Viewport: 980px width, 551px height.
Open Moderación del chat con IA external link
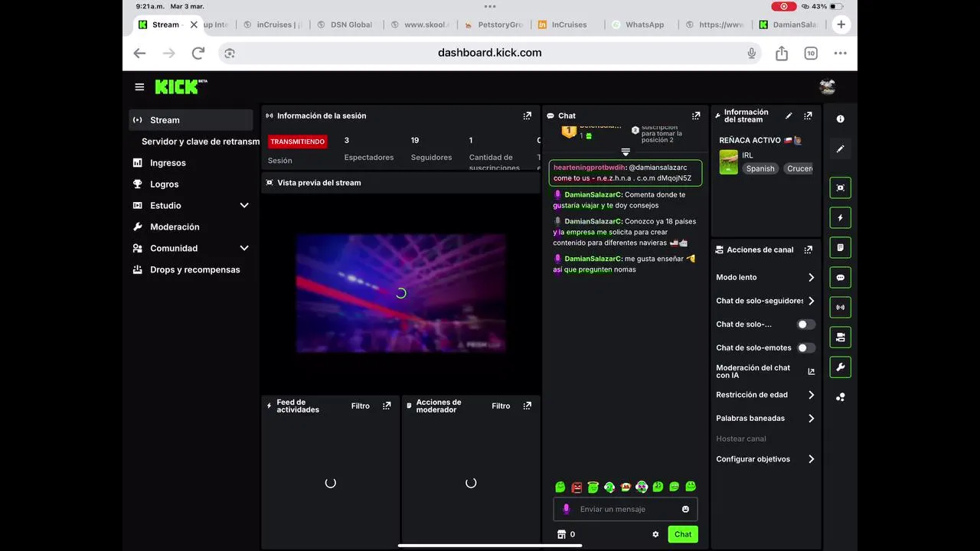coord(811,372)
